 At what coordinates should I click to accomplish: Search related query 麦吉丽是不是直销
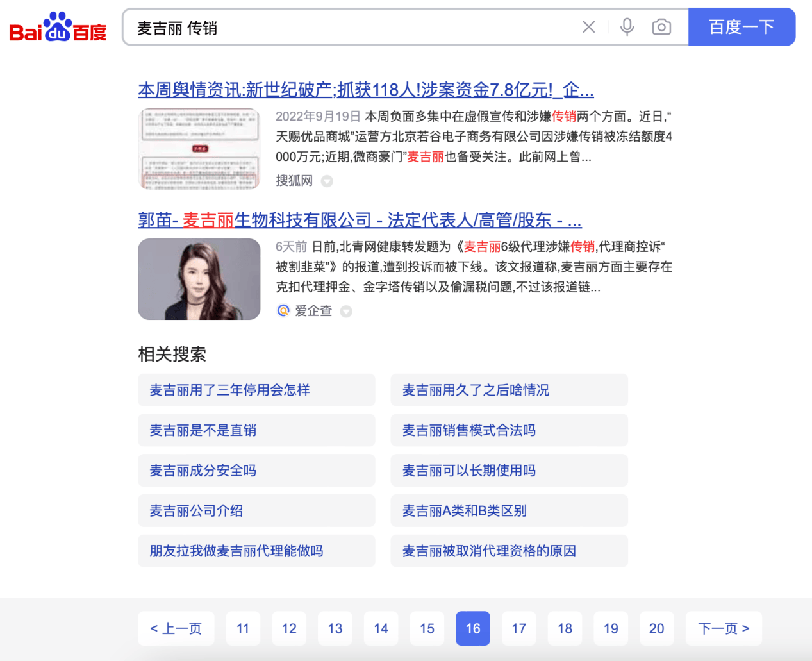click(256, 430)
